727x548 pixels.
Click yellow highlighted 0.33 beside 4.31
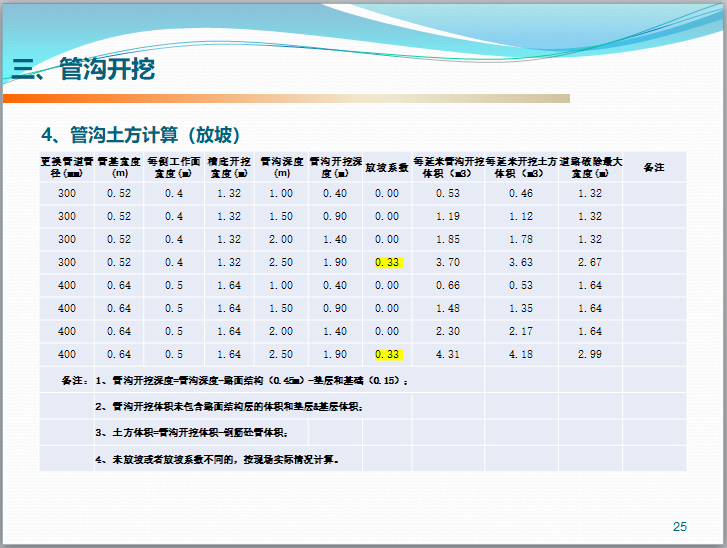387,354
